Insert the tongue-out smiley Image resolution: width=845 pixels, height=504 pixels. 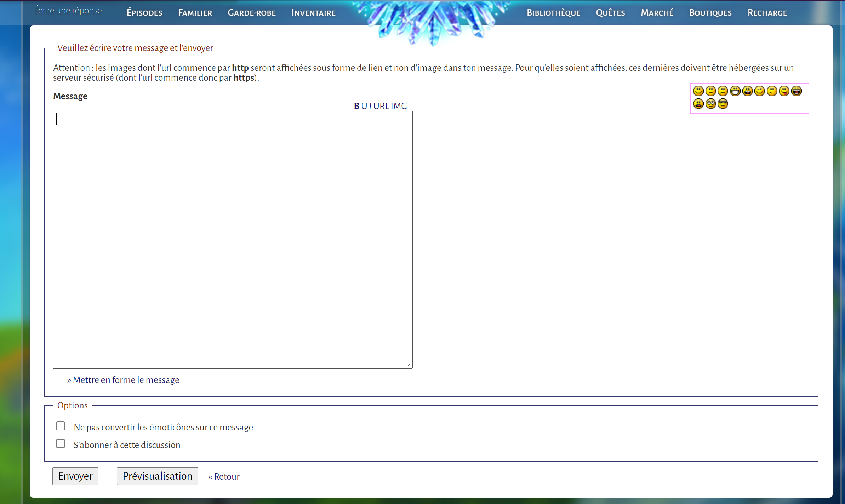784,91
